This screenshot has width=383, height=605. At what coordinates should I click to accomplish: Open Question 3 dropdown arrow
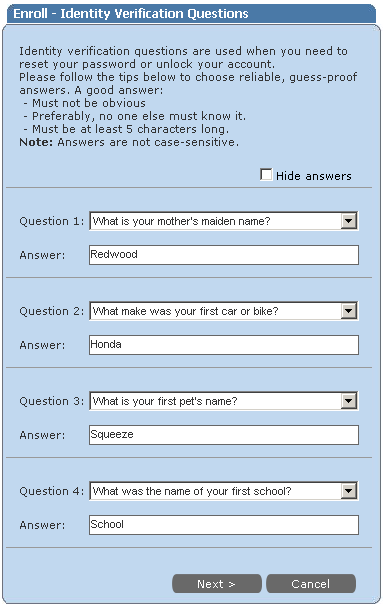click(349, 401)
